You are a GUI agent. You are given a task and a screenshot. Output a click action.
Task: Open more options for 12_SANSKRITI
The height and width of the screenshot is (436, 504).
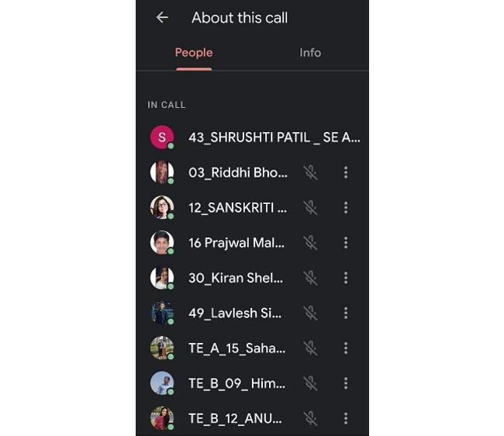coord(346,207)
